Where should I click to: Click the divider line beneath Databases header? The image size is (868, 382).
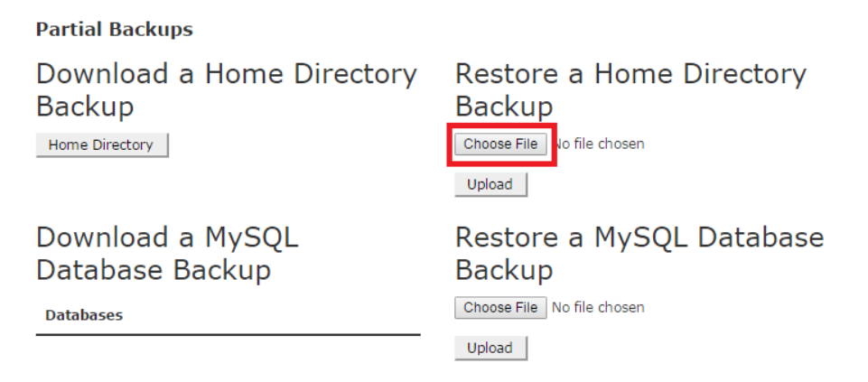[x=228, y=335]
